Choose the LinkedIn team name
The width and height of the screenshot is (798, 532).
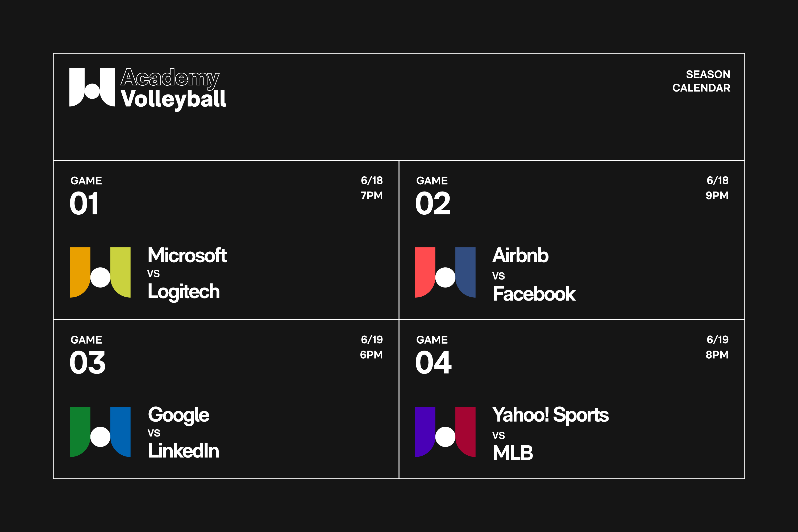[x=184, y=451]
